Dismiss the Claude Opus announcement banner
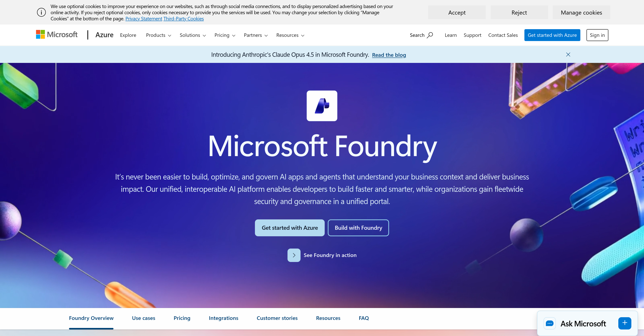 click(568, 54)
